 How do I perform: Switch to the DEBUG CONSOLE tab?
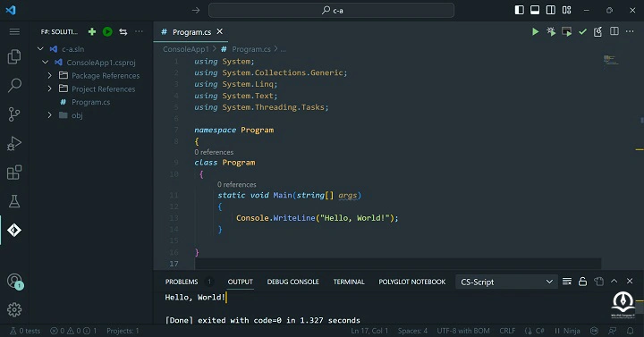292,282
